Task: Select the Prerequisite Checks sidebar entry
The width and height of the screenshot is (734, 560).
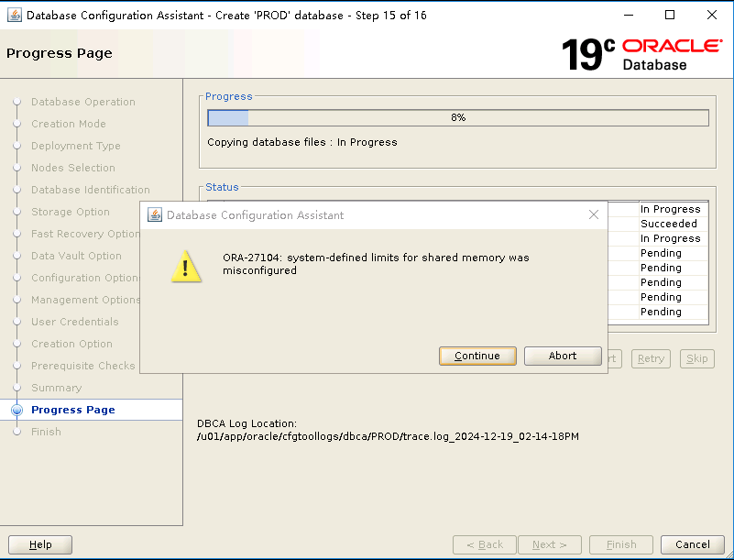Action: (x=83, y=366)
